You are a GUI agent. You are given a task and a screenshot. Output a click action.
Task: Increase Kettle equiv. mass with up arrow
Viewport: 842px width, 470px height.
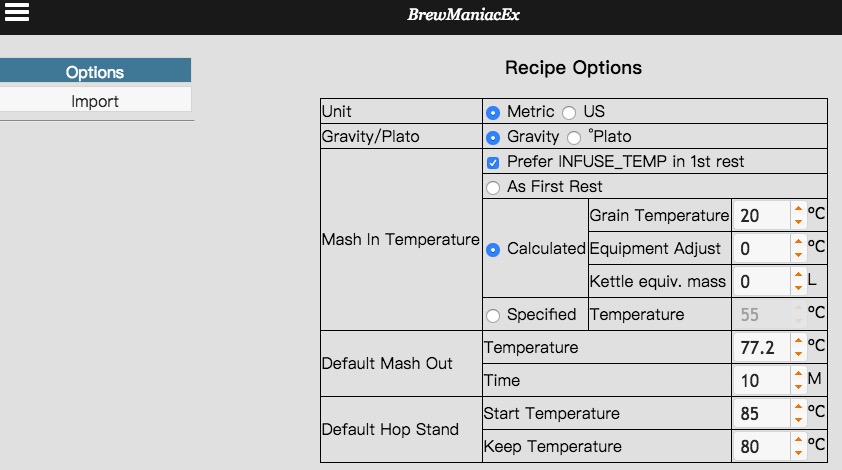click(x=799, y=275)
